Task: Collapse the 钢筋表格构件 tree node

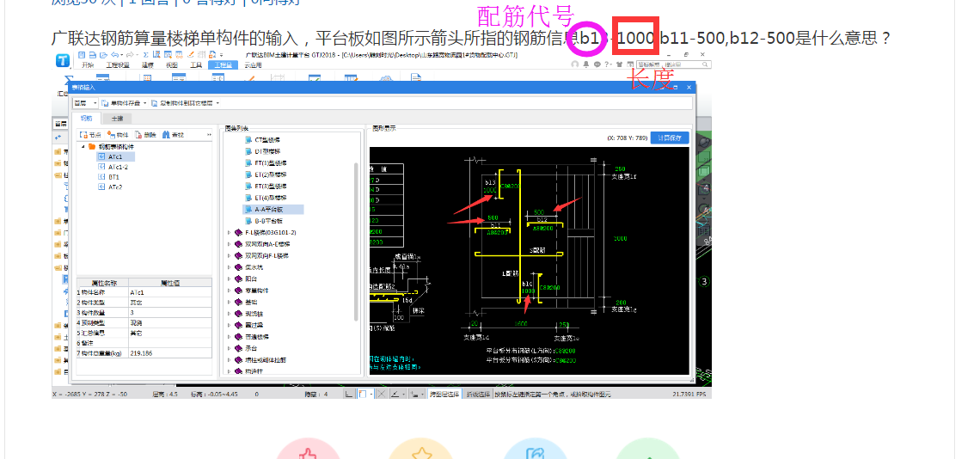Action: [x=83, y=146]
